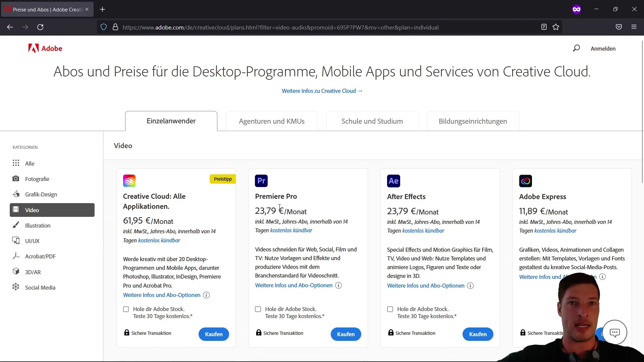The height and width of the screenshot is (362, 644).
Task: Select the Fotografie category
Action: 52,179
